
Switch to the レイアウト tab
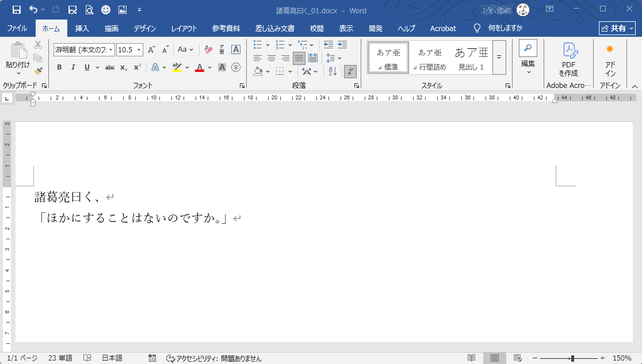[x=184, y=28]
